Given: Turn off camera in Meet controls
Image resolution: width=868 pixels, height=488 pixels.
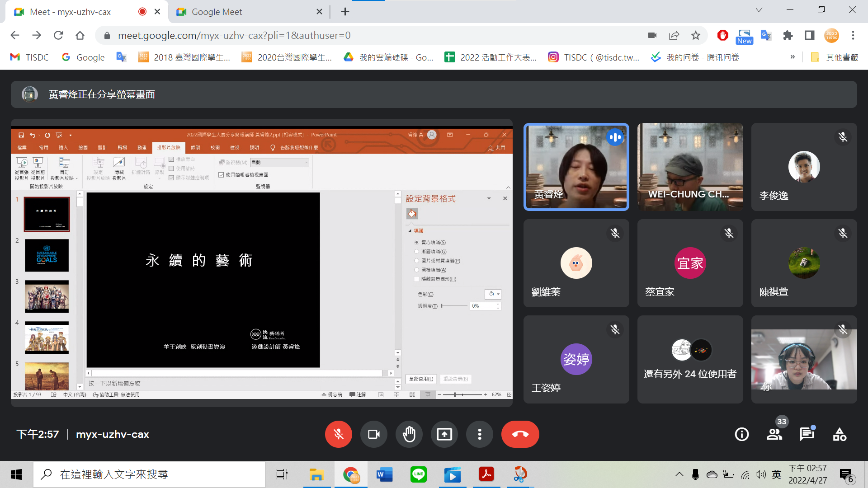Looking at the screenshot, I should coord(373,434).
